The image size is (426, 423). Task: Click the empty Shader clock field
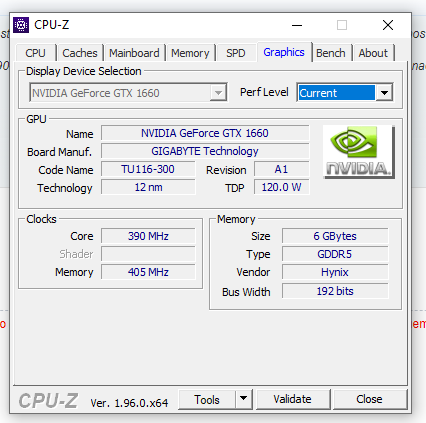148,254
